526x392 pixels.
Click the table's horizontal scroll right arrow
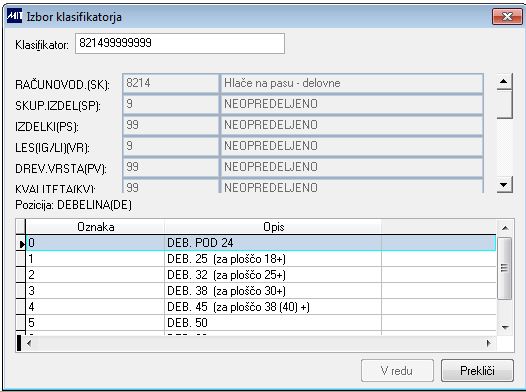(488, 343)
